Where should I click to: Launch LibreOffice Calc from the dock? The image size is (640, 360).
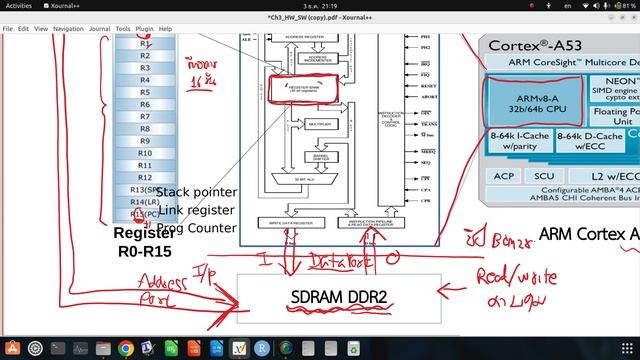point(171,348)
